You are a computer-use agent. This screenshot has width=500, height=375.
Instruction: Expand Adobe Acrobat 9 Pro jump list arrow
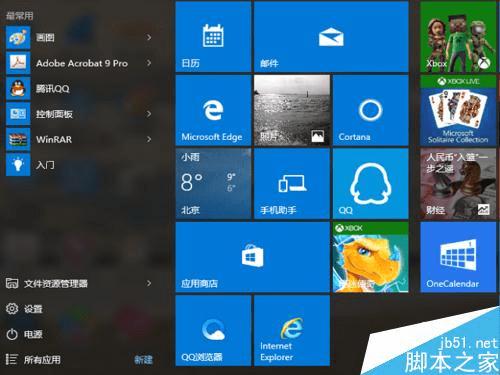tap(149, 63)
